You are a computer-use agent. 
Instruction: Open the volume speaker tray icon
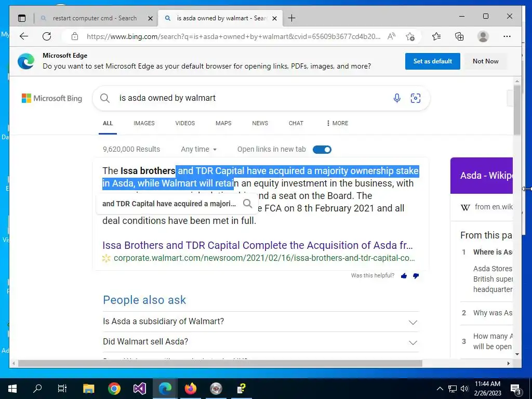(464, 389)
